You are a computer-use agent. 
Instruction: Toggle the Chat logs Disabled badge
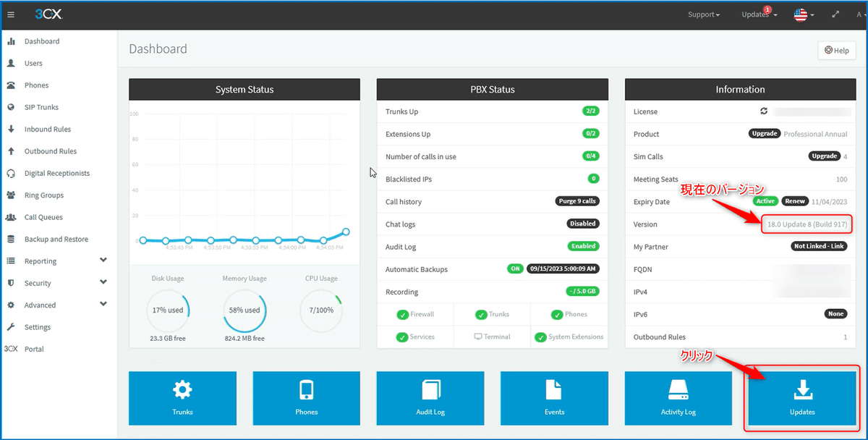click(x=582, y=224)
